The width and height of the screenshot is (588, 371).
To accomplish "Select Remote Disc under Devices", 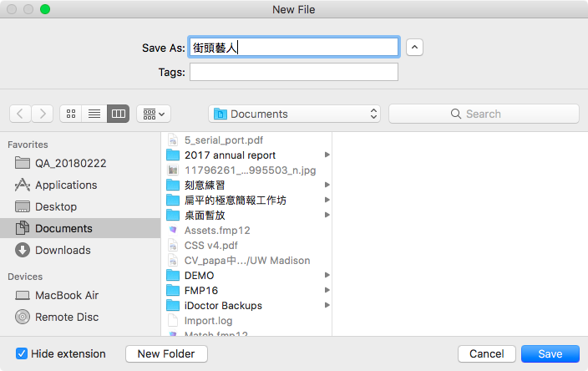I will click(x=80, y=317).
